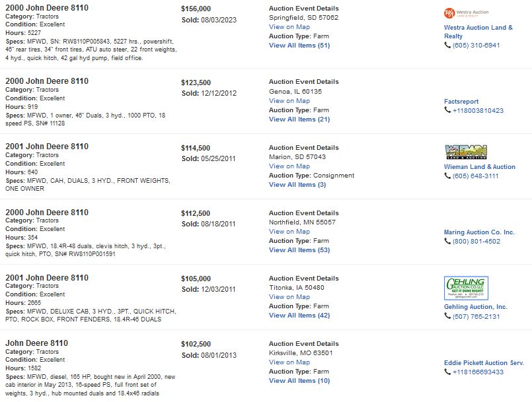Click phone icon beside (605) 648-3111
The image size is (532, 402).
tap(447, 176)
